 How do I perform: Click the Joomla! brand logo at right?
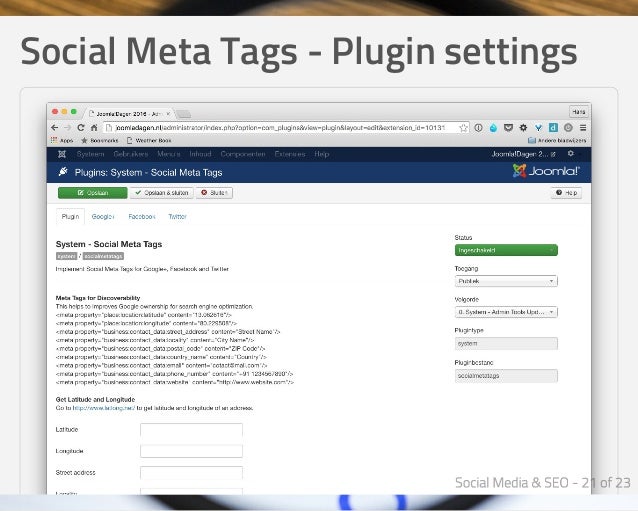click(x=546, y=171)
